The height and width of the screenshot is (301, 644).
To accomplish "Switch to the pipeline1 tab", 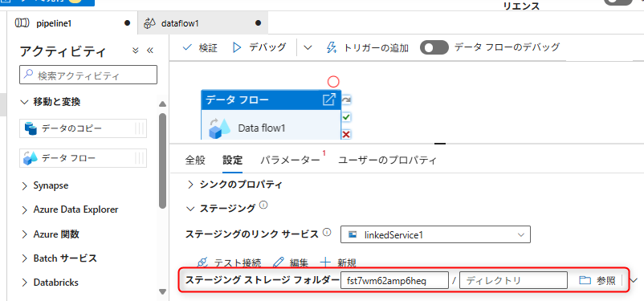I will (72, 23).
